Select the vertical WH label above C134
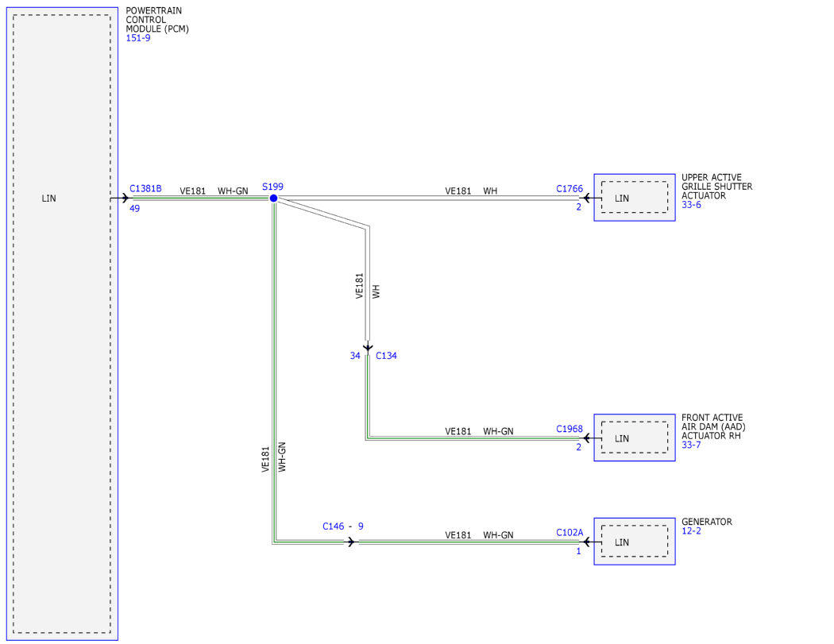The width and height of the screenshot is (834, 644). 376,291
